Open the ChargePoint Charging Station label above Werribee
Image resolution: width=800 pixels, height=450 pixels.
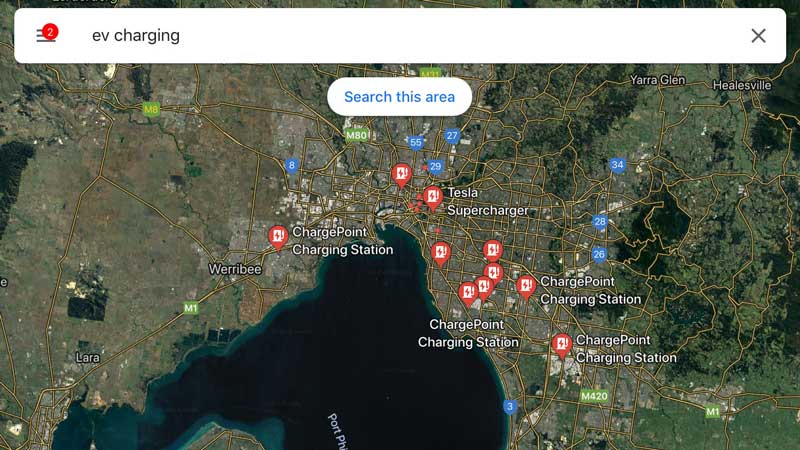tap(342, 241)
